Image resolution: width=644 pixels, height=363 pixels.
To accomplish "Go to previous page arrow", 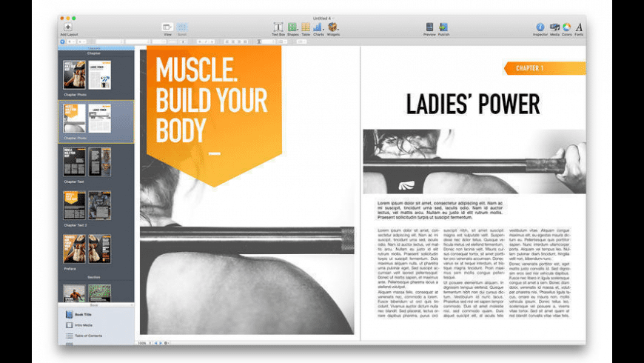I will [156, 343].
